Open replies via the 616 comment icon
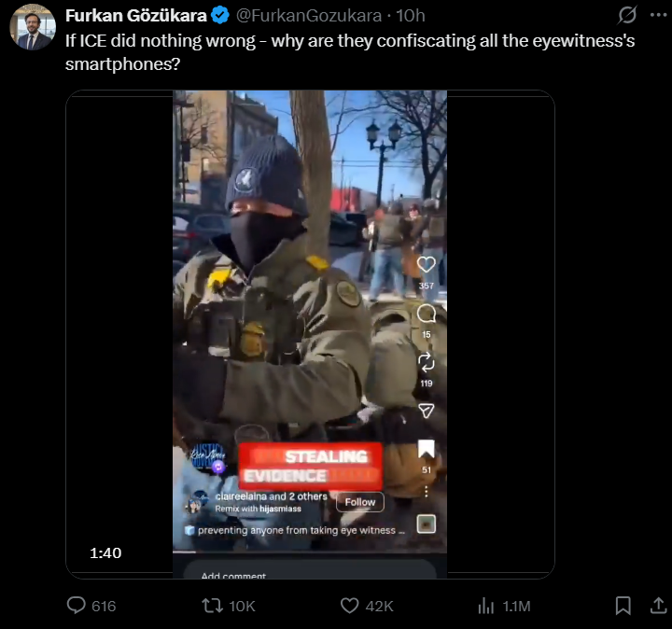The image size is (672, 629). coord(77,606)
